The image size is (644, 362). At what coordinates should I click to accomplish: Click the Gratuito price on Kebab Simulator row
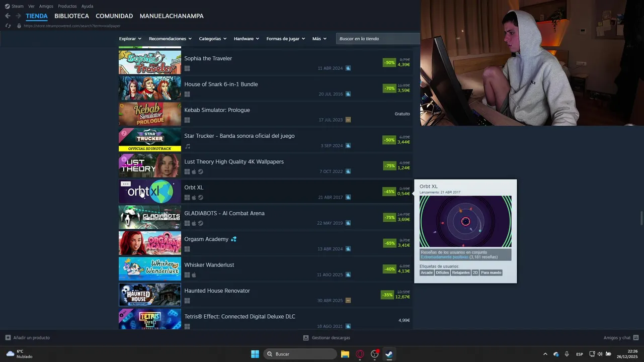402,114
